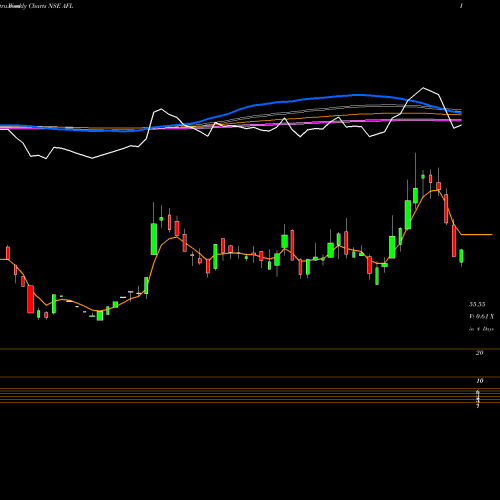The height and width of the screenshot is (500, 500).
Task: Click the 55.55 price value label
Action: (x=477, y=304)
